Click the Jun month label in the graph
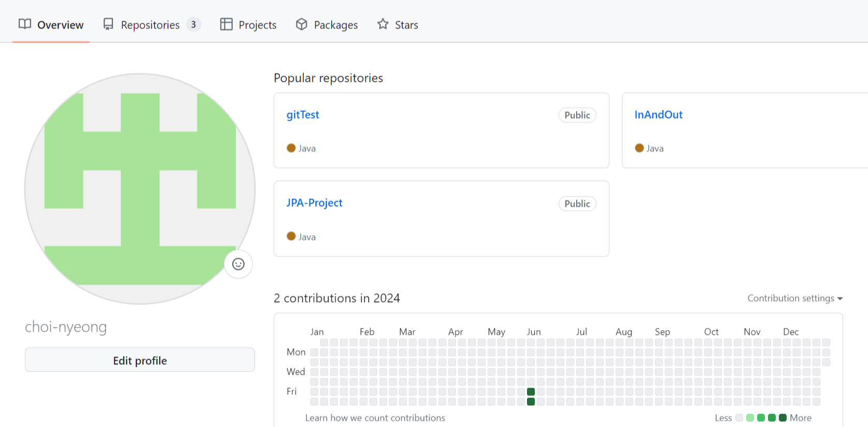 click(534, 332)
